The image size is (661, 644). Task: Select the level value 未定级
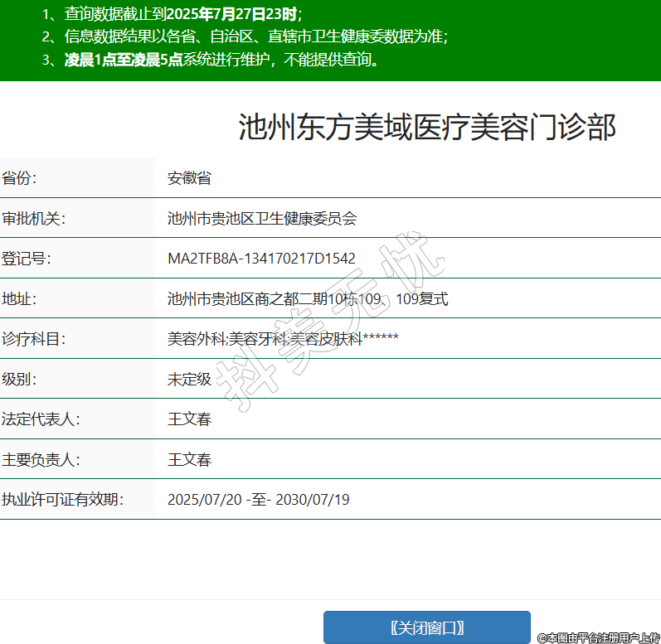[x=189, y=379]
